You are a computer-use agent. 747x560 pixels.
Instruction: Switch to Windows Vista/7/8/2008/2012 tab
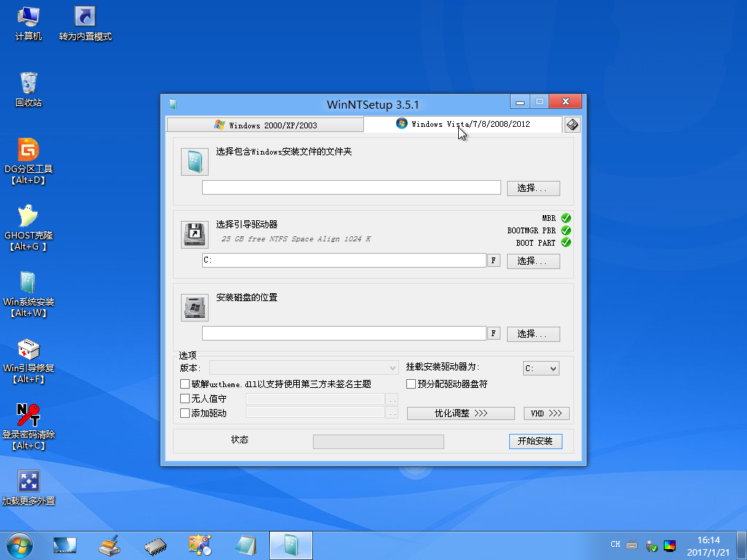(x=462, y=124)
